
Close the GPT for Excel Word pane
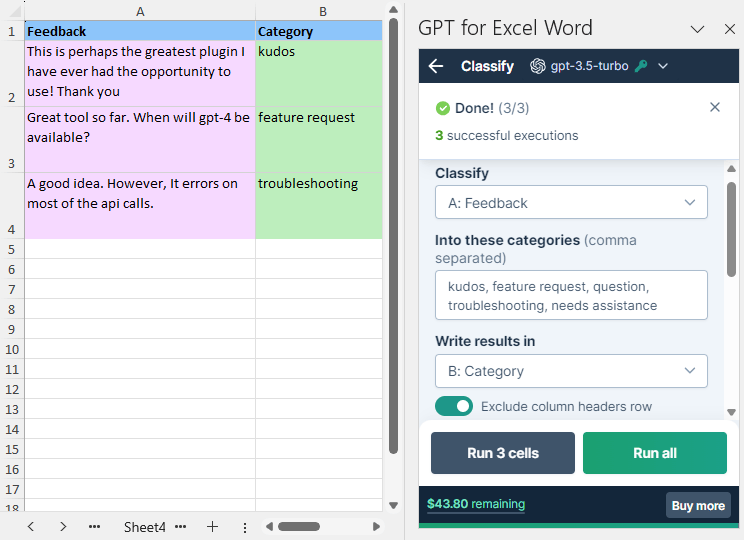pyautogui.click(x=729, y=29)
